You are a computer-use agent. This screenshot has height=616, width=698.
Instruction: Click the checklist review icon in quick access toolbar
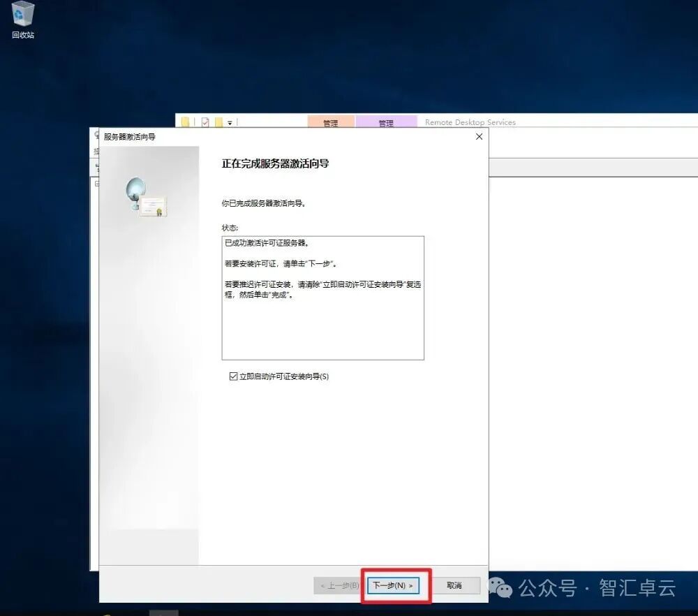point(205,122)
